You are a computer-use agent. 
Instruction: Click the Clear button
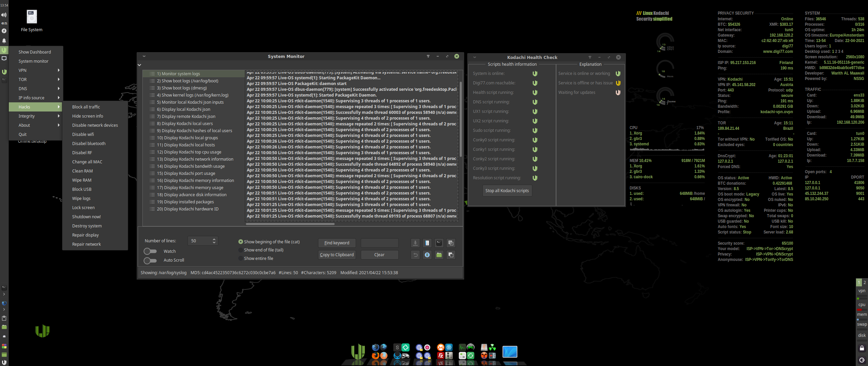(x=379, y=255)
